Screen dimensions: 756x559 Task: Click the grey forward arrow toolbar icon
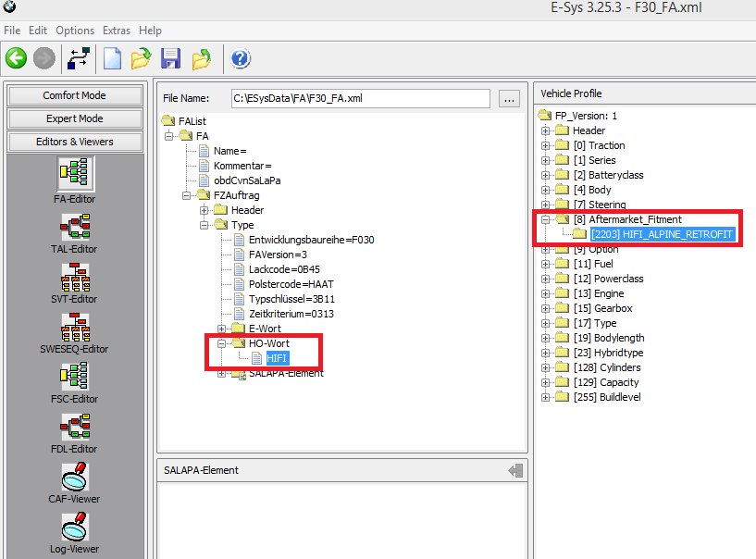point(43,59)
